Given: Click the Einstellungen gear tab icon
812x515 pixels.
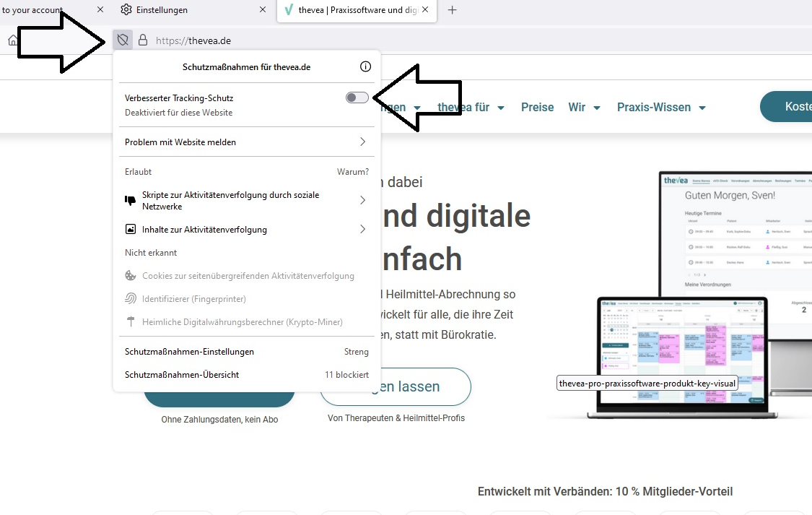Looking at the screenshot, I should tap(126, 9).
